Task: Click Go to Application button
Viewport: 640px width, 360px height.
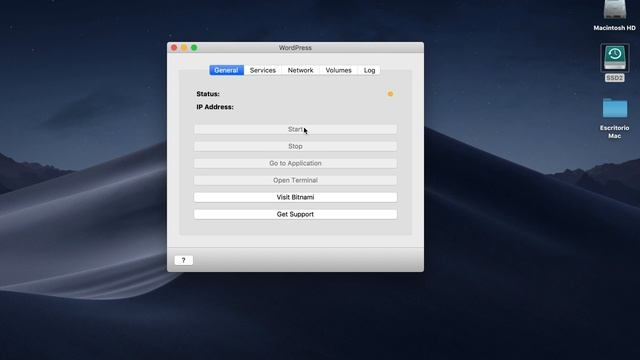Action: [295, 163]
